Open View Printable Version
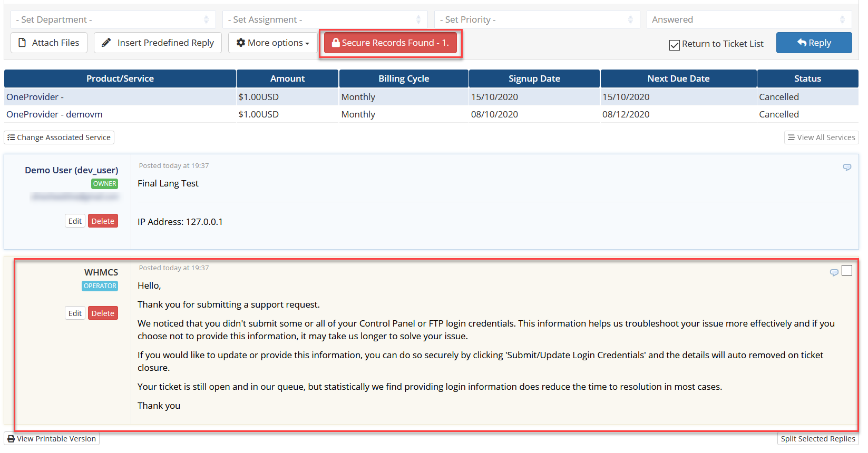This screenshot has height=453, width=868. [52, 439]
